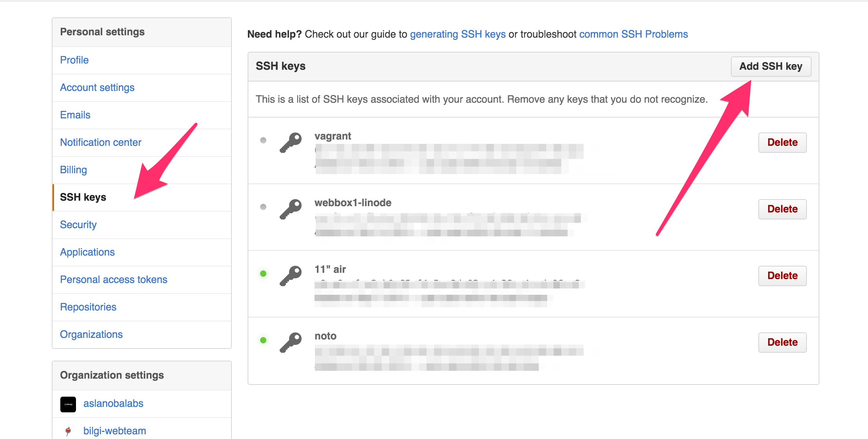Click Add SSH key button

pyautogui.click(x=772, y=66)
